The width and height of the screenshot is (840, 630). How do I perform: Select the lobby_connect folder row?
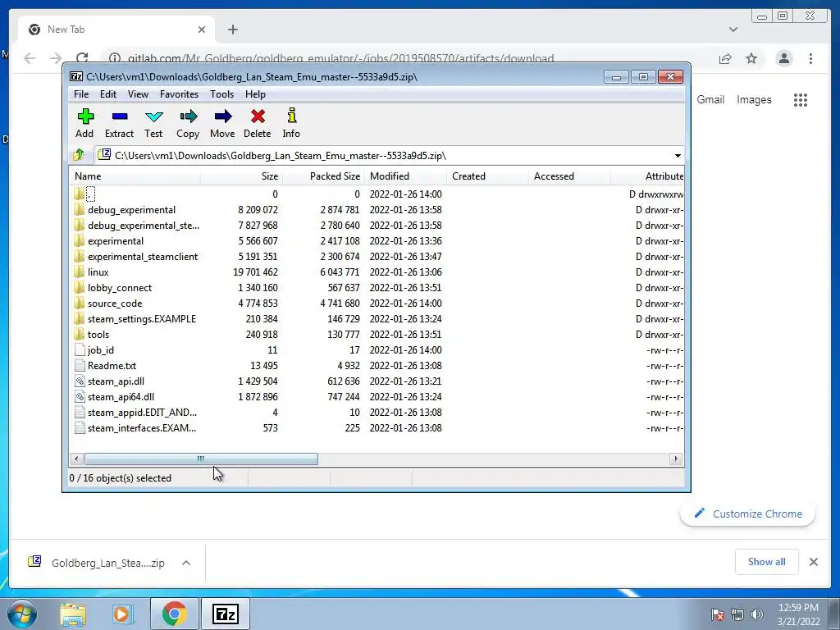(377, 288)
